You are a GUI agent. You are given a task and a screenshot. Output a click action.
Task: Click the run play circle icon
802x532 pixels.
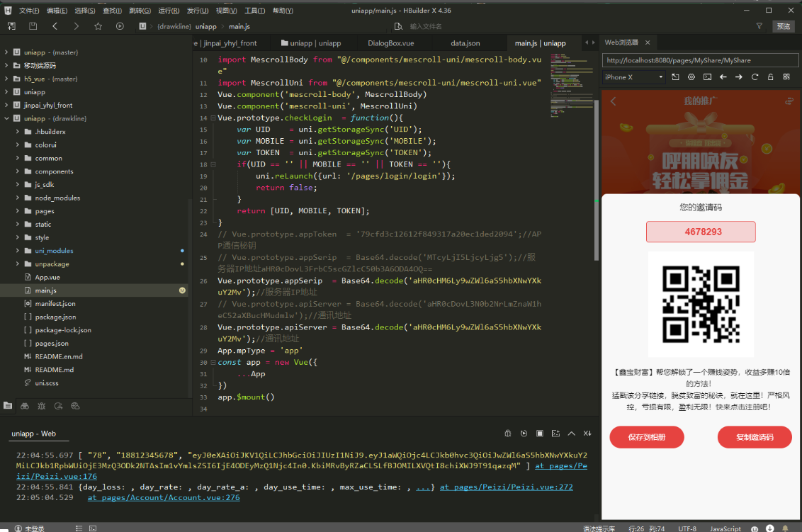120,26
